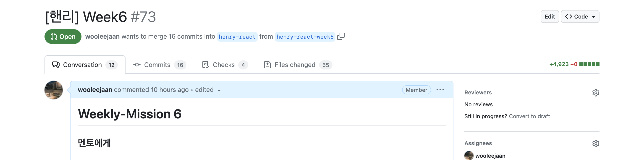Copy the henry-react-week6 branch name
This screenshot has height=160, width=644.
[341, 37]
